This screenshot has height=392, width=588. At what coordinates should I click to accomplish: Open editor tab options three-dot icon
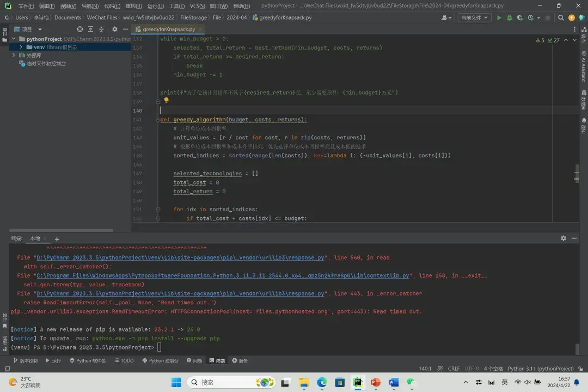click(x=574, y=29)
